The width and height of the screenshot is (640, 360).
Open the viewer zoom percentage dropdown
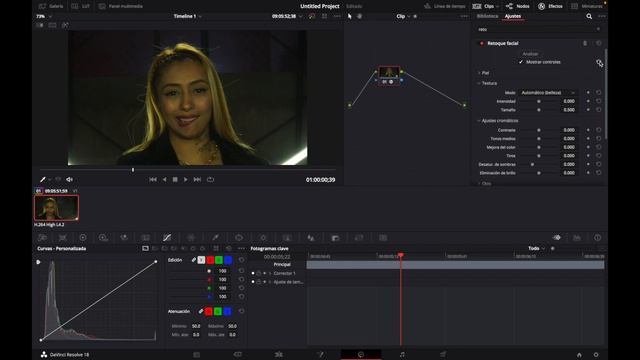(x=44, y=16)
